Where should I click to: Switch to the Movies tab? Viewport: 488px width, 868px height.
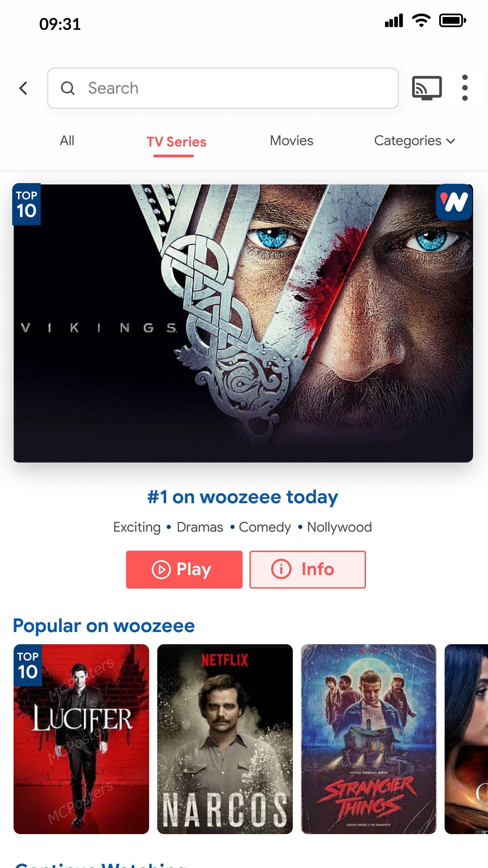(291, 140)
